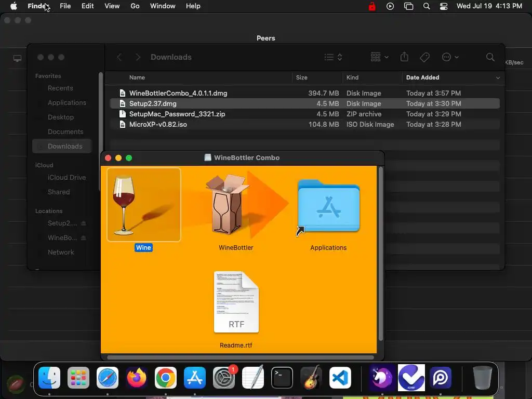Launch Firefox from the Dock
532x399 pixels.
pos(137,378)
